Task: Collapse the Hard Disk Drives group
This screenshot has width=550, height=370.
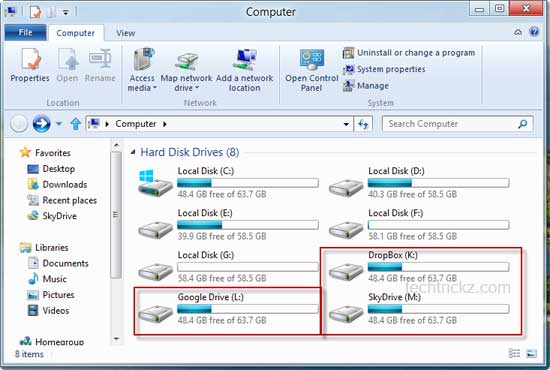Action: point(133,152)
